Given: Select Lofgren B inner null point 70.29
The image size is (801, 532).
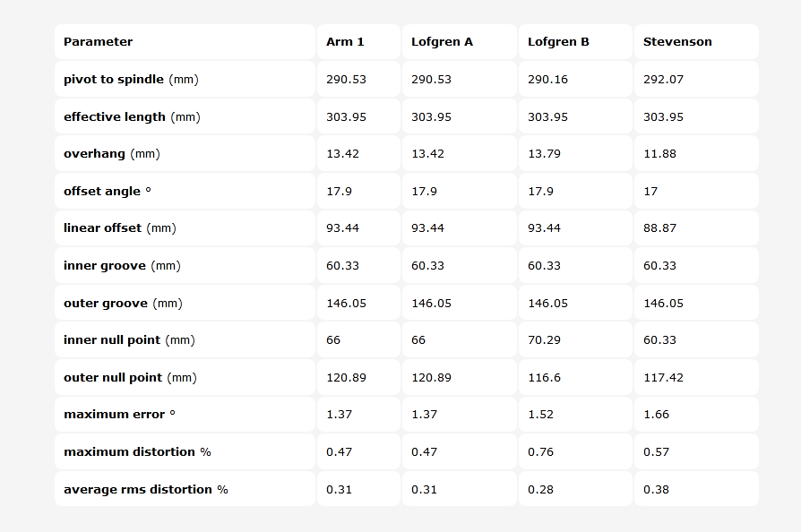Looking at the screenshot, I should pos(544,340).
